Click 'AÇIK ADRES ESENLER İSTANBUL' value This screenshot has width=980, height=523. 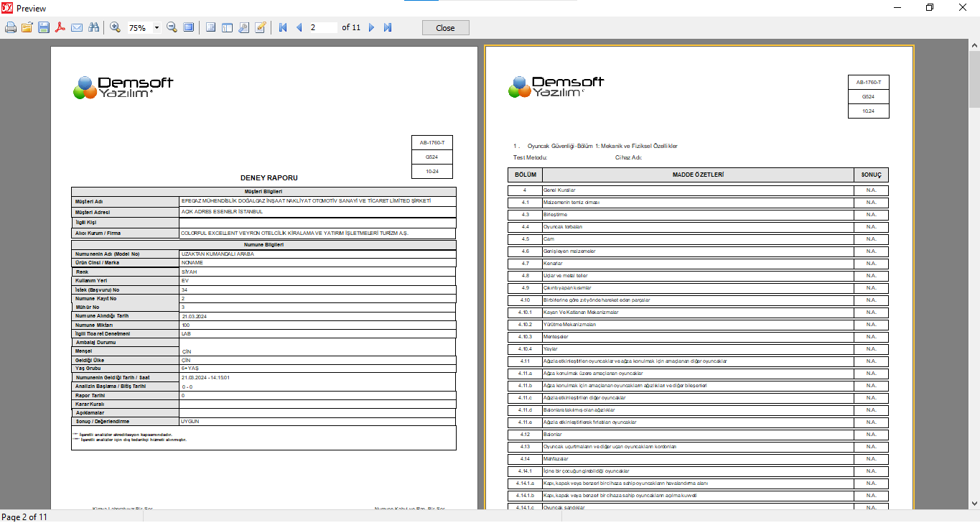point(222,212)
